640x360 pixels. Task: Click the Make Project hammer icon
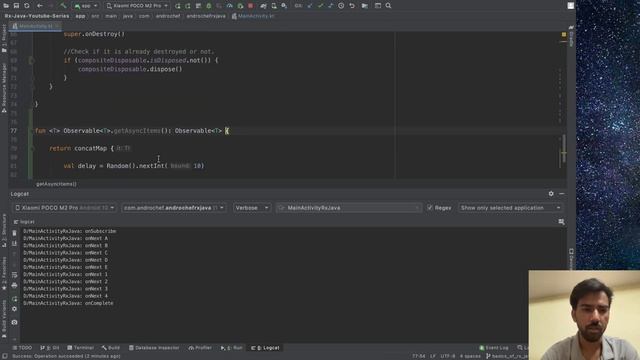pos(62,6)
